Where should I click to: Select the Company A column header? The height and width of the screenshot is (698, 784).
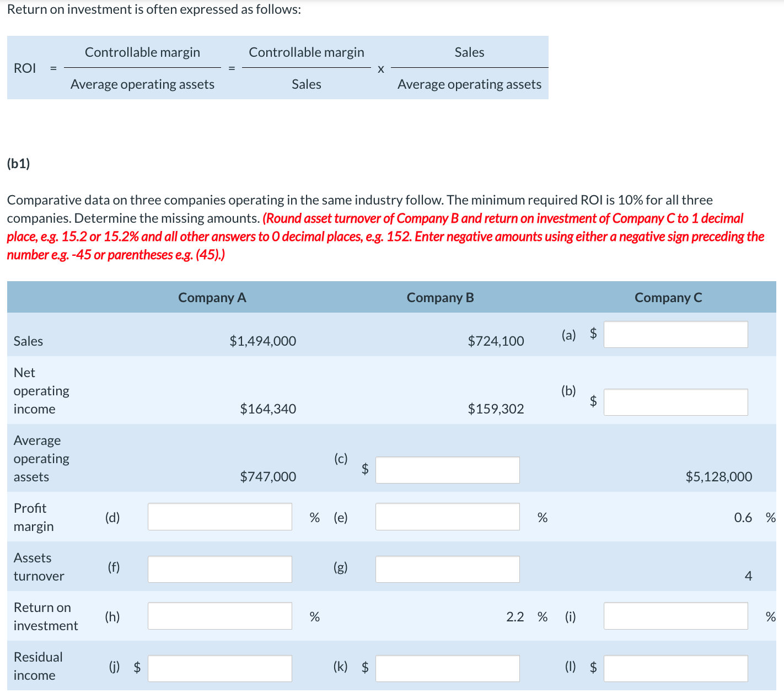(x=212, y=297)
